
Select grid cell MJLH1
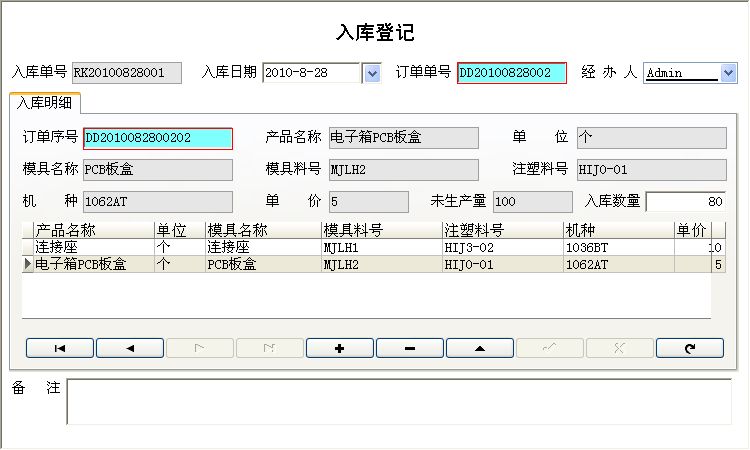pyautogui.click(x=382, y=247)
